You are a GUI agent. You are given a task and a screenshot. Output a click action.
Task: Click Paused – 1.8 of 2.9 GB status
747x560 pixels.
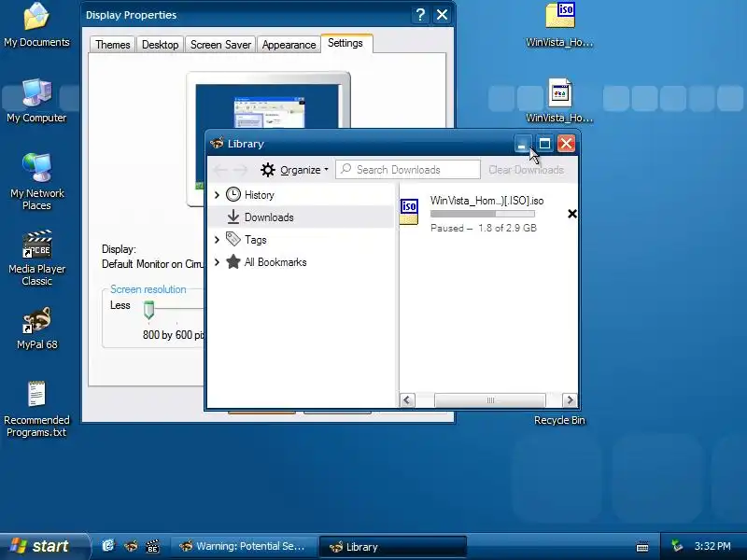pos(484,228)
